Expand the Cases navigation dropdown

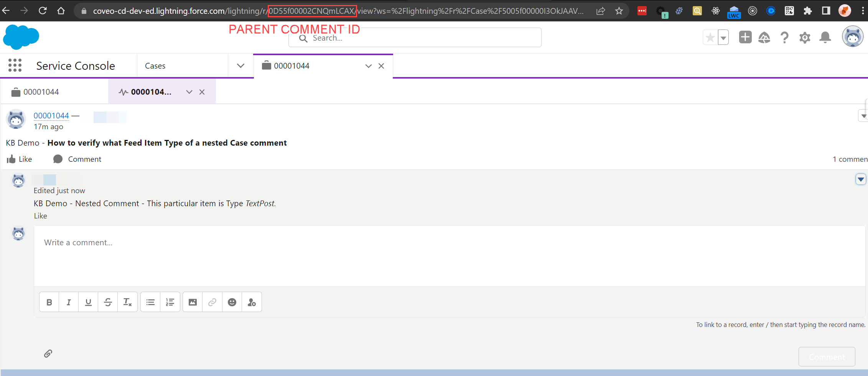240,66
